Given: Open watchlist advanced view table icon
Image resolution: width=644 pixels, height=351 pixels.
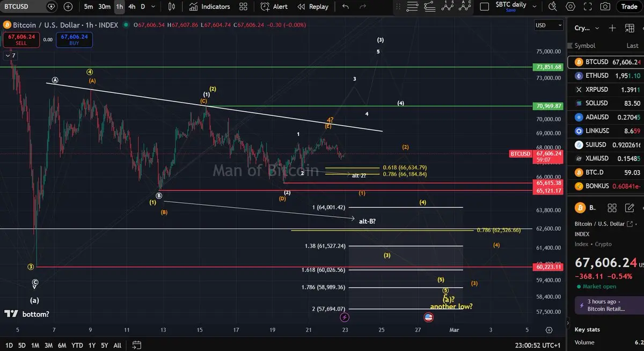Looking at the screenshot, I should pyautogui.click(x=628, y=28).
